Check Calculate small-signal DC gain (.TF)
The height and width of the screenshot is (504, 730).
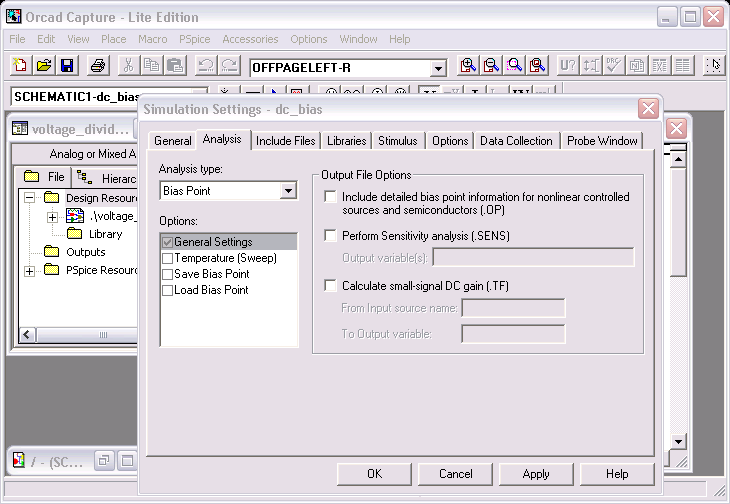[330, 285]
